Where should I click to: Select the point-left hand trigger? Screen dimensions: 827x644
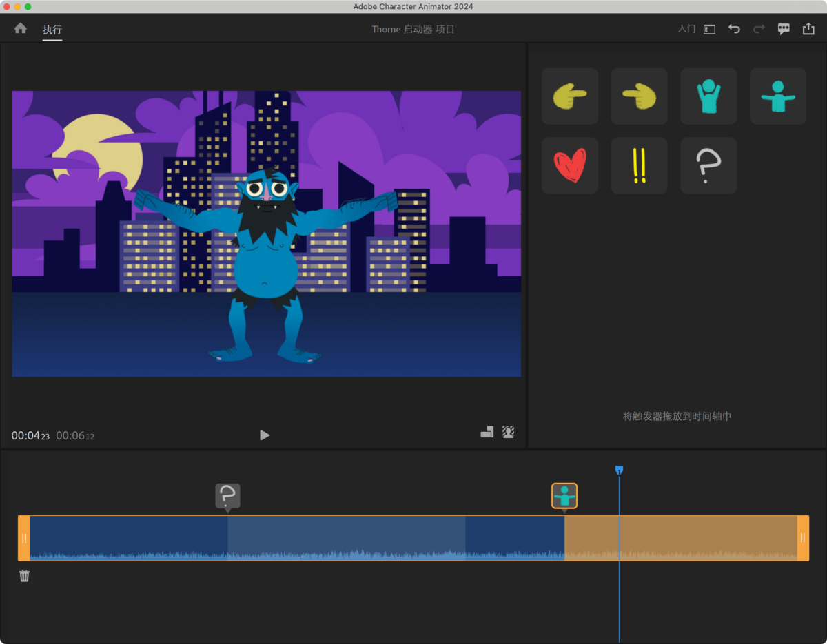tap(639, 96)
